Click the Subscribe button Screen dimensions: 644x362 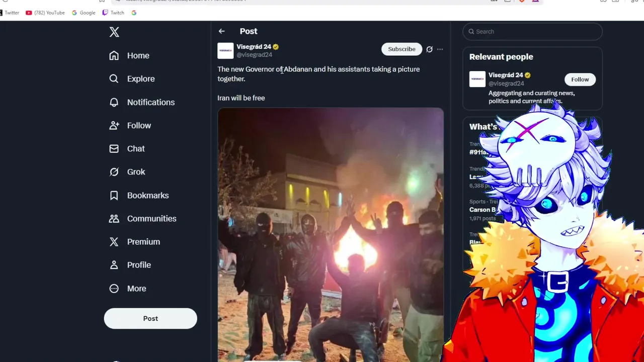pyautogui.click(x=401, y=49)
